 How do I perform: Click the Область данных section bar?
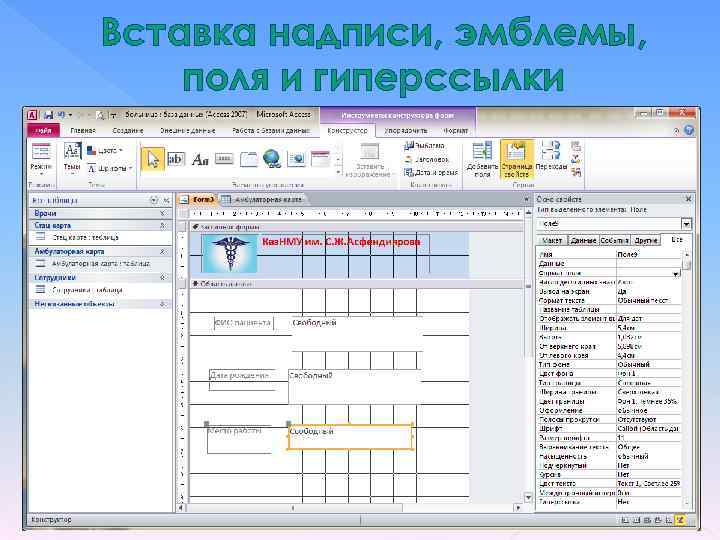(x=356, y=284)
